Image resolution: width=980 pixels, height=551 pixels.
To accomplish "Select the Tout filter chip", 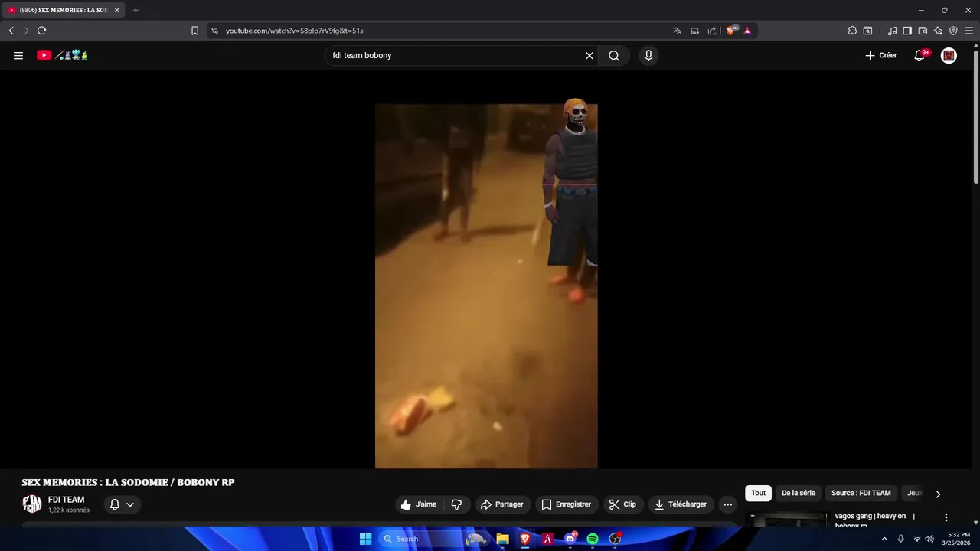I will point(758,494).
